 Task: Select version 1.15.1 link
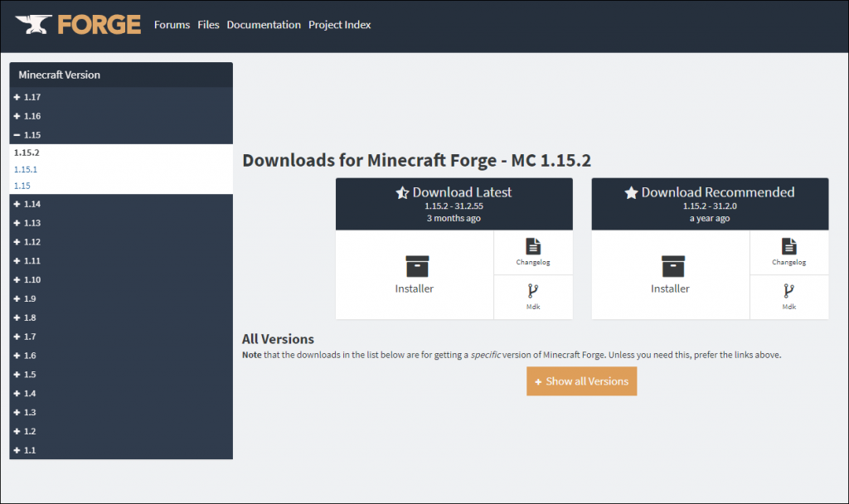26,169
